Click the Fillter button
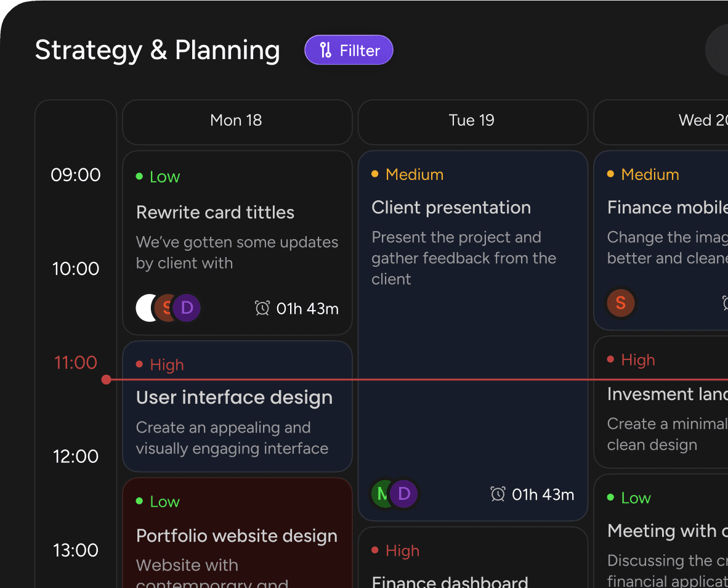This screenshot has width=728, height=588. tap(349, 50)
